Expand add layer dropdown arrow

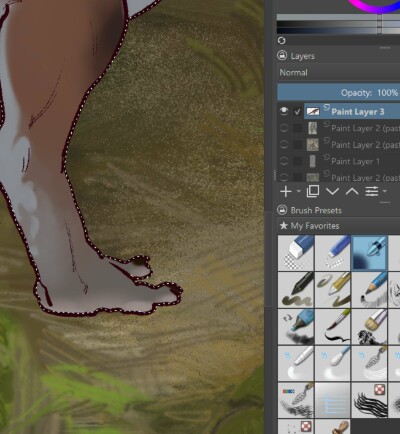tap(298, 191)
